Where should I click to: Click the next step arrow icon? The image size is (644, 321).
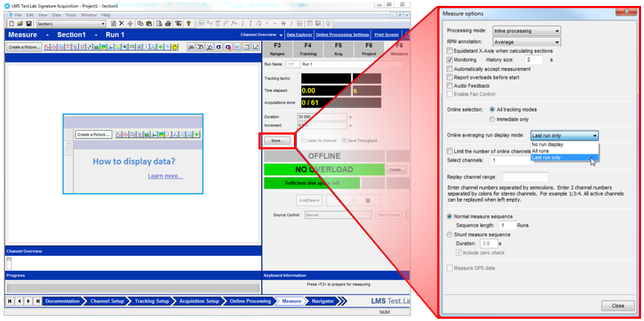click(29, 301)
